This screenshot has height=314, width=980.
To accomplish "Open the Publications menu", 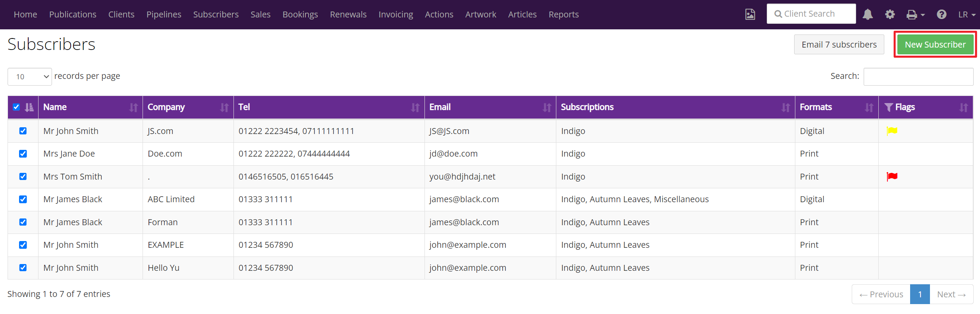I will 73,15.
